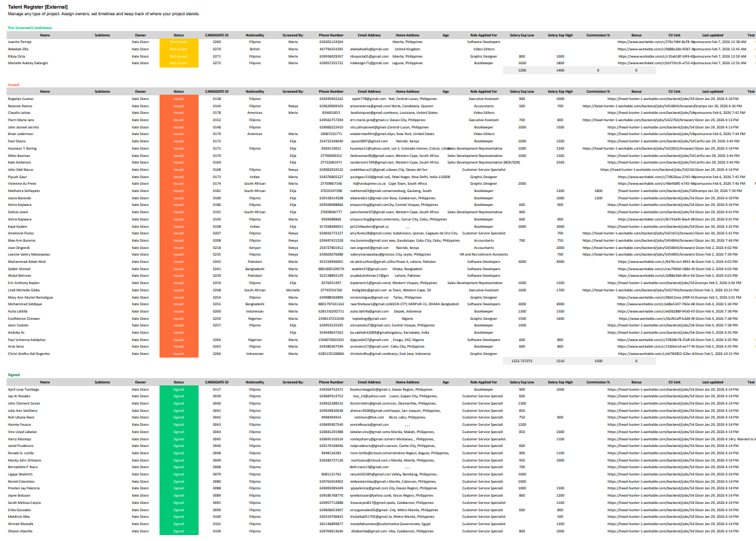Click the Issued status for Claudio Leitao
Screen dimensions: 756x541
tap(179, 113)
